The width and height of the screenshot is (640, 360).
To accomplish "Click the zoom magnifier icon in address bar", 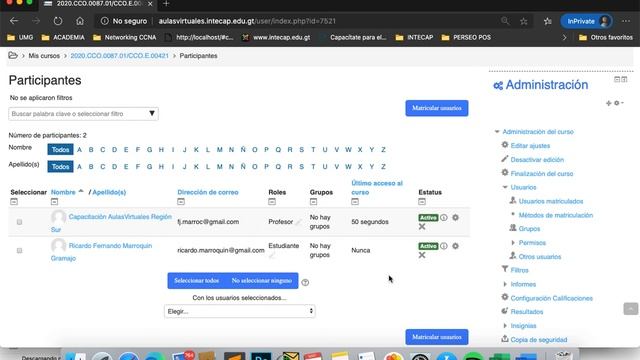I will click(x=505, y=21).
